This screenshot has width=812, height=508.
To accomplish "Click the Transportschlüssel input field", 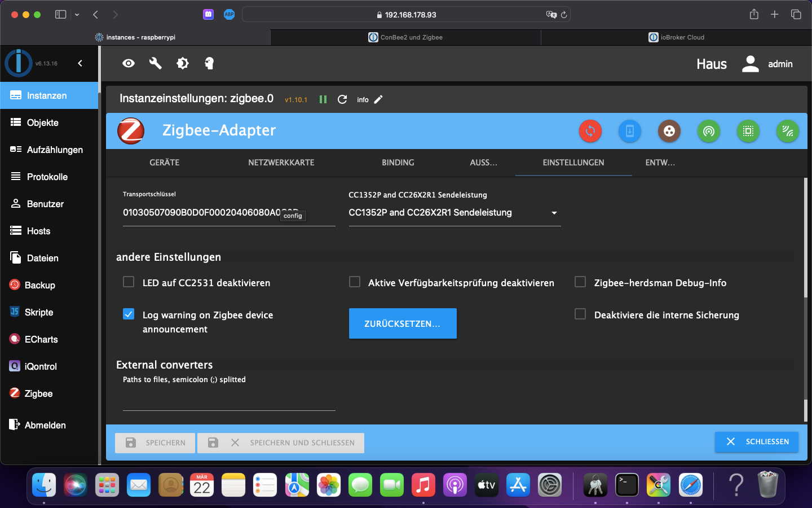I will pos(229,213).
